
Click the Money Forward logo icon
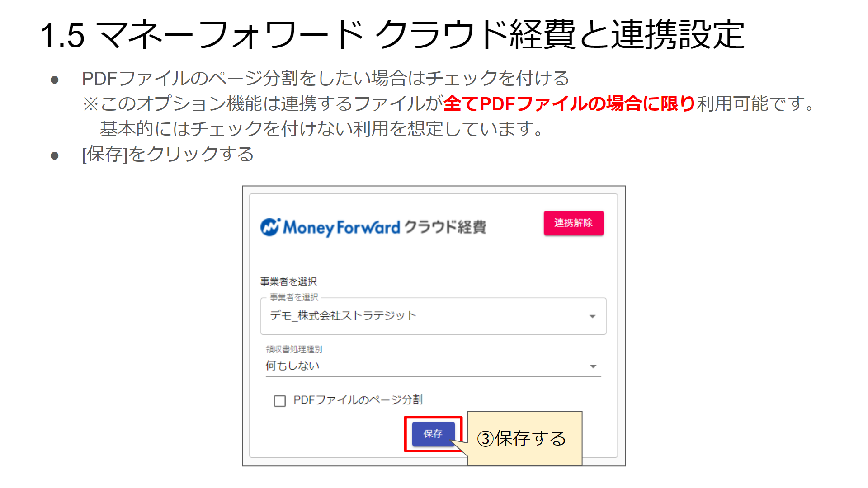270,227
